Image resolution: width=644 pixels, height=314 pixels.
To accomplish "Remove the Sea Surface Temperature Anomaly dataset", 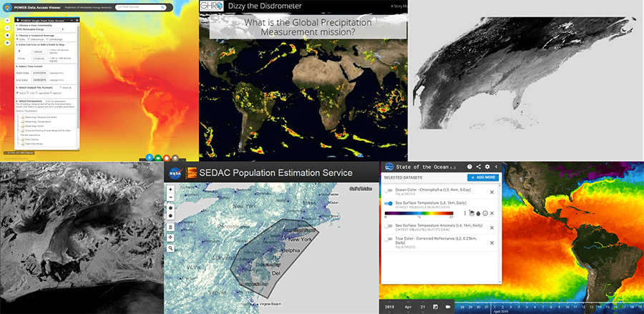I will click(x=492, y=227).
